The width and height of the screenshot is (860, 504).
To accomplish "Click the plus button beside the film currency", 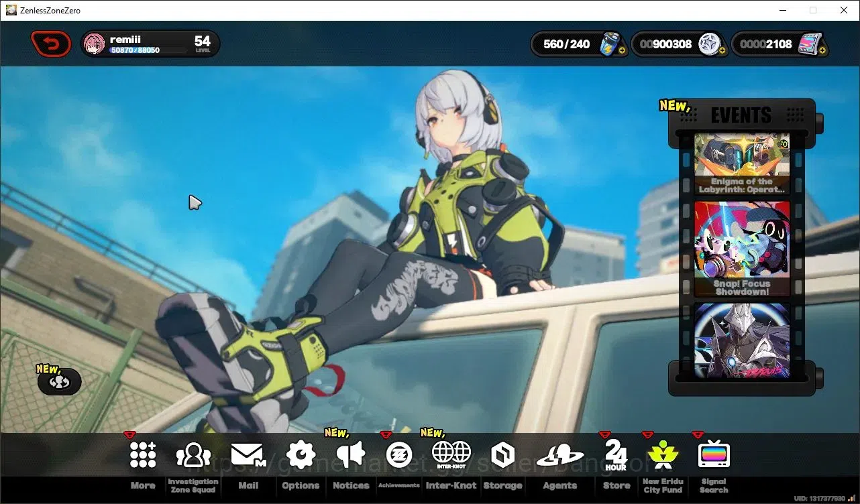I will [822, 50].
